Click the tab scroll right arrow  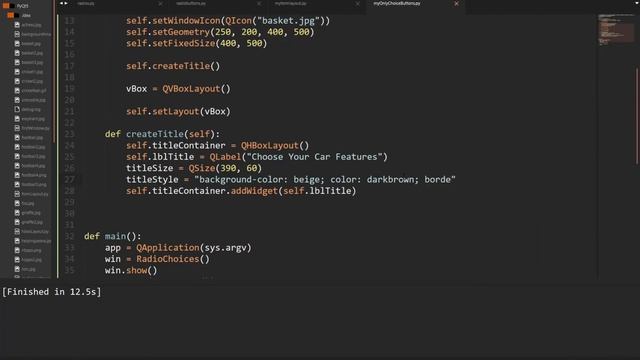(66, 4)
